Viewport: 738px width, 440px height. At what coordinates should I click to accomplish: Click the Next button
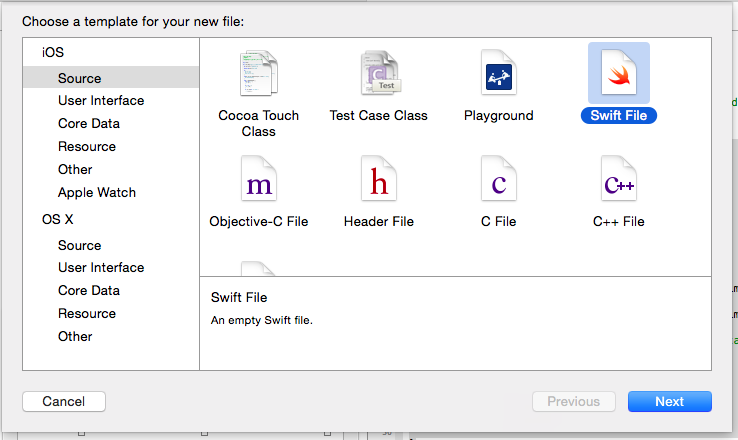[669, 401]
